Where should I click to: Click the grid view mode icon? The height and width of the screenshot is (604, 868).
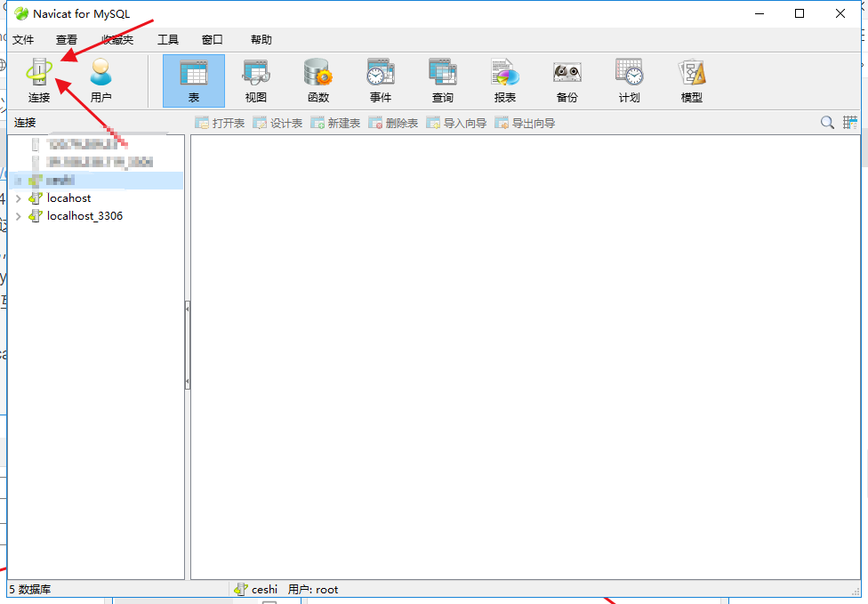pyautogui.click(x=850, y=123)
